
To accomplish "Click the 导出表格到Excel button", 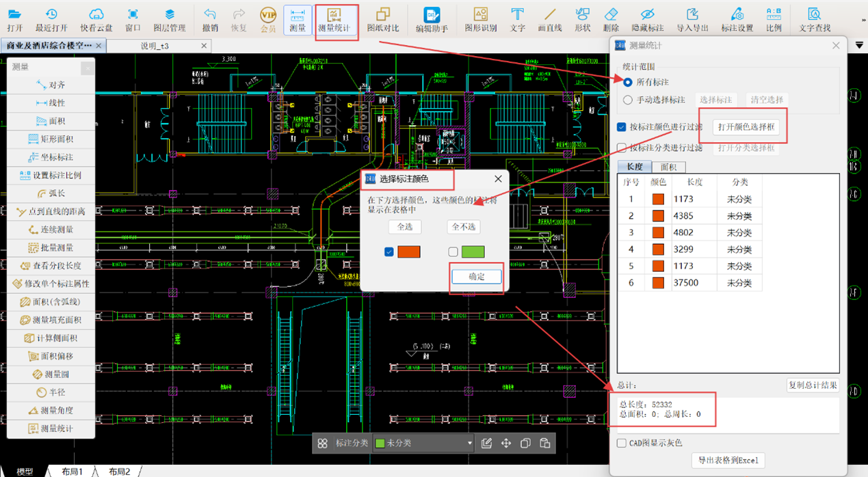I will click(x=728, y=461).
